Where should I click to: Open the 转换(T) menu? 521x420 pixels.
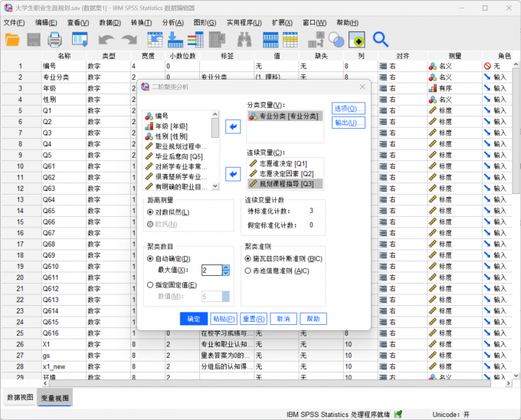point(141,22)
